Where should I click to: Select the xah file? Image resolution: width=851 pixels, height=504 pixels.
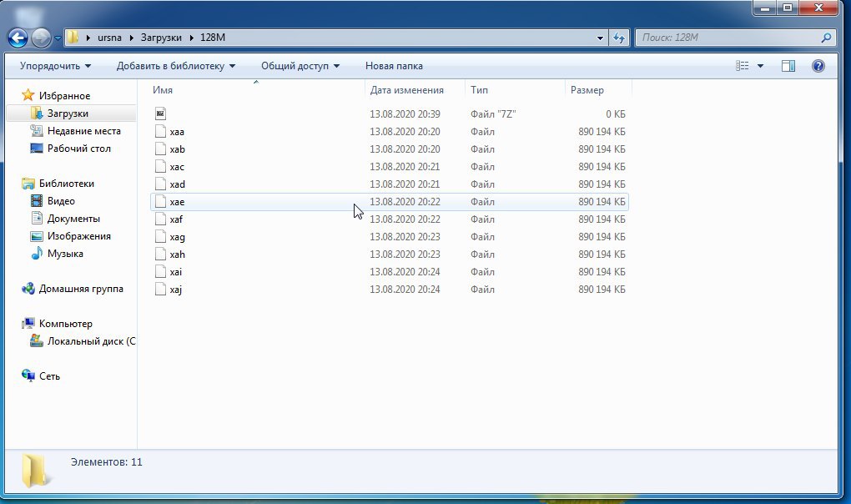coord(178,255)
